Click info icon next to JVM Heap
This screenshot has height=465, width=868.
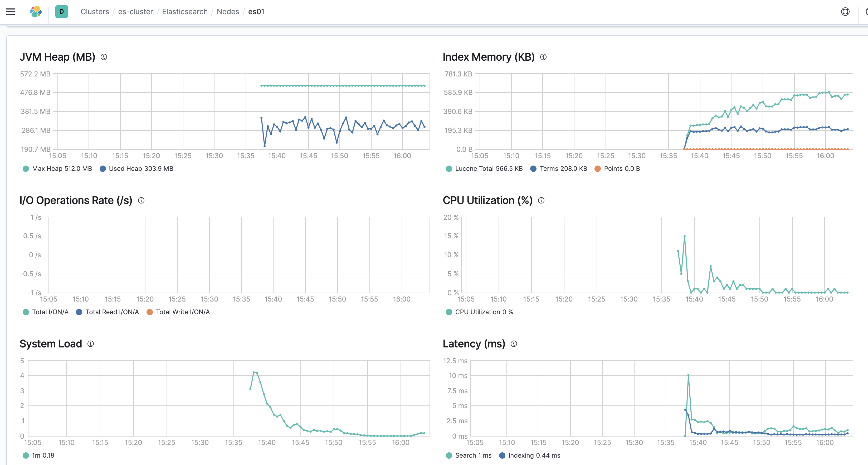coord(104,57)
